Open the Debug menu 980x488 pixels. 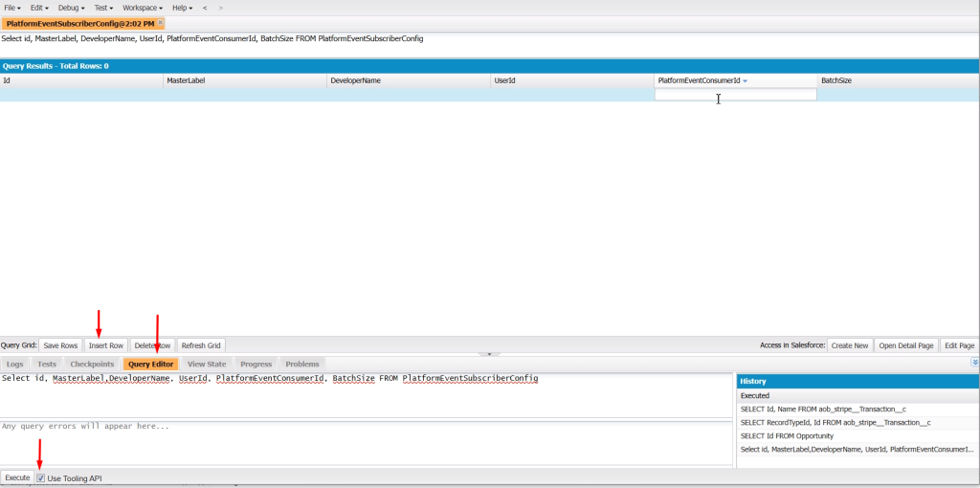71,8
